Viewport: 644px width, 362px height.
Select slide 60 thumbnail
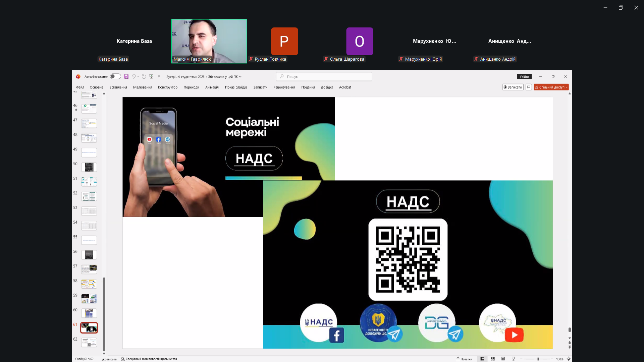click(x=89, y=313)
